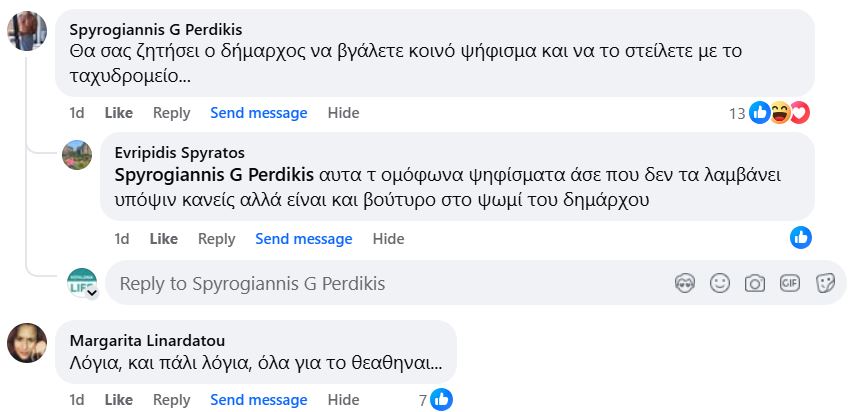
Task: Like Evripidis Spyratos's reply
Action: 163,239
